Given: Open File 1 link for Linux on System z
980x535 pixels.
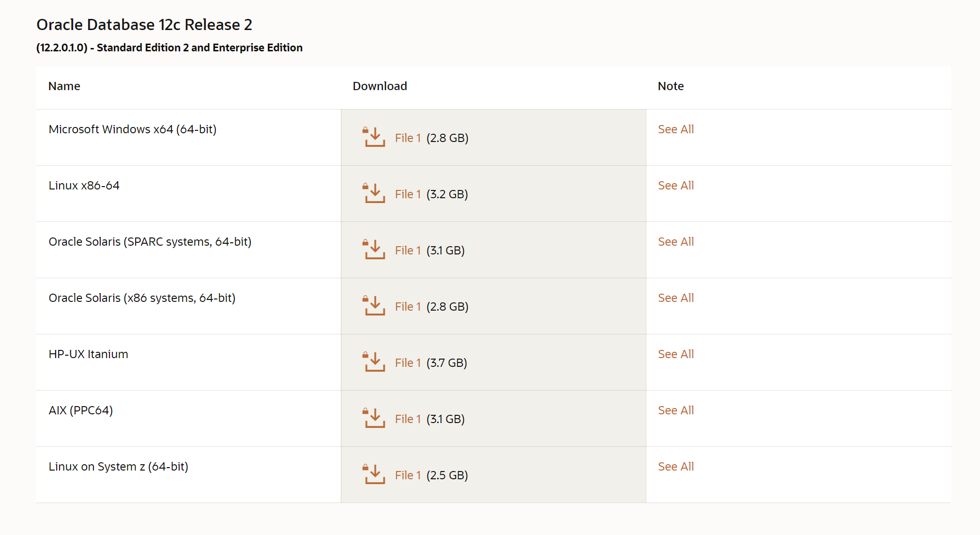Looking at the screenshot, I should (x=408, y=475).
